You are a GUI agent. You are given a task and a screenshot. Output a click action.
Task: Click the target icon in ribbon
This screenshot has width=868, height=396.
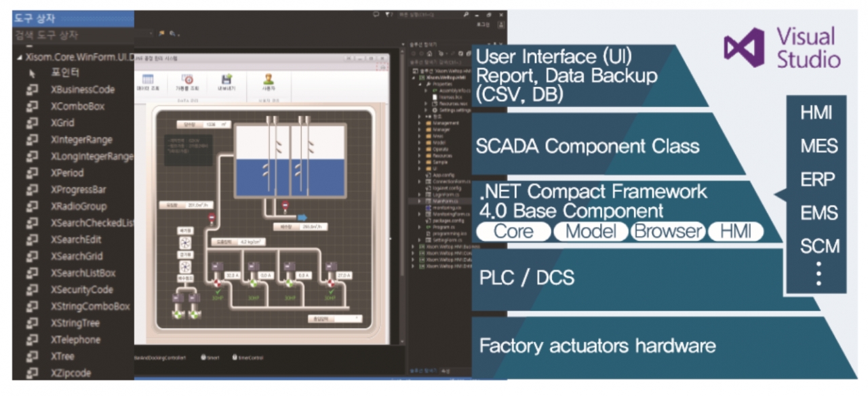pyautogui.click(x=186, y=79)
